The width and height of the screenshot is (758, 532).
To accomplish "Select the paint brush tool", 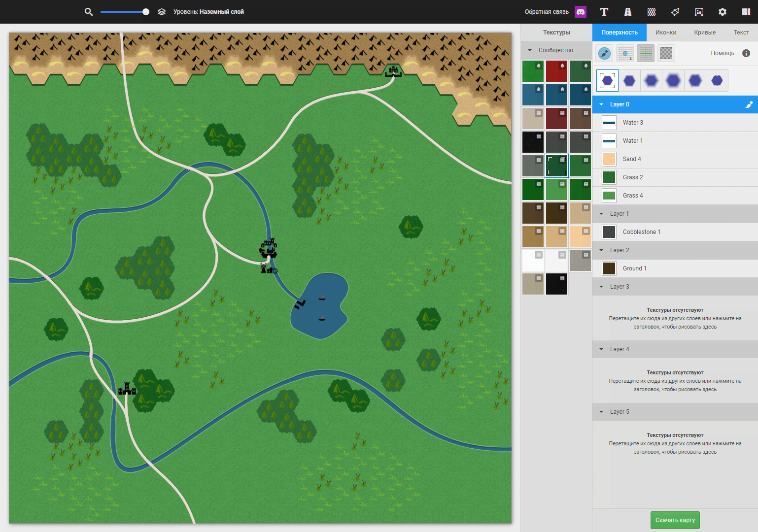I will click(604, 53).
